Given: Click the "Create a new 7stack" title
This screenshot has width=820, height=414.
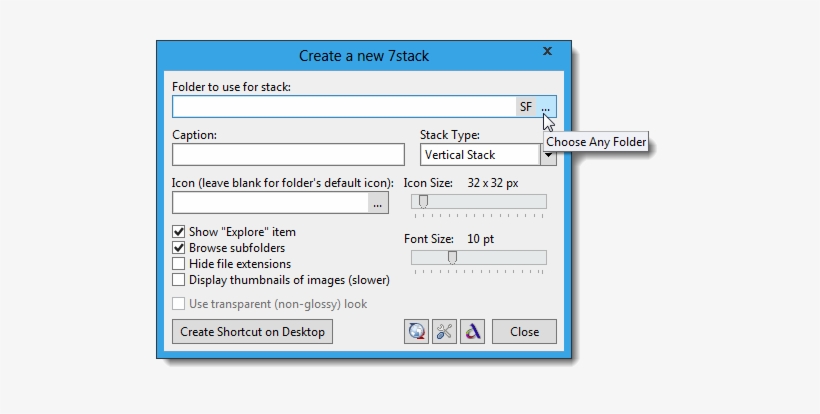Looking at the screenshot, I should (x=364, y=55).
